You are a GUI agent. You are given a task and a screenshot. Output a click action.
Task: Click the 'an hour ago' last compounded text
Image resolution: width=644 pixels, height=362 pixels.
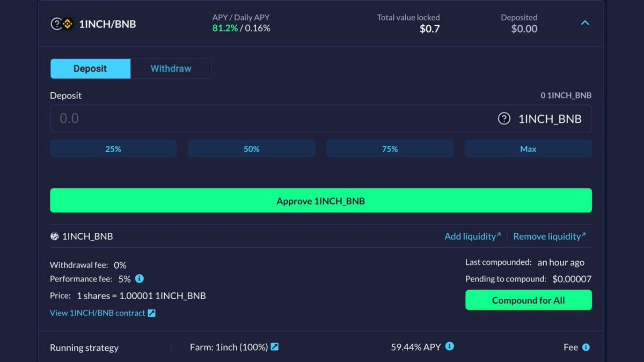point(561,262)
